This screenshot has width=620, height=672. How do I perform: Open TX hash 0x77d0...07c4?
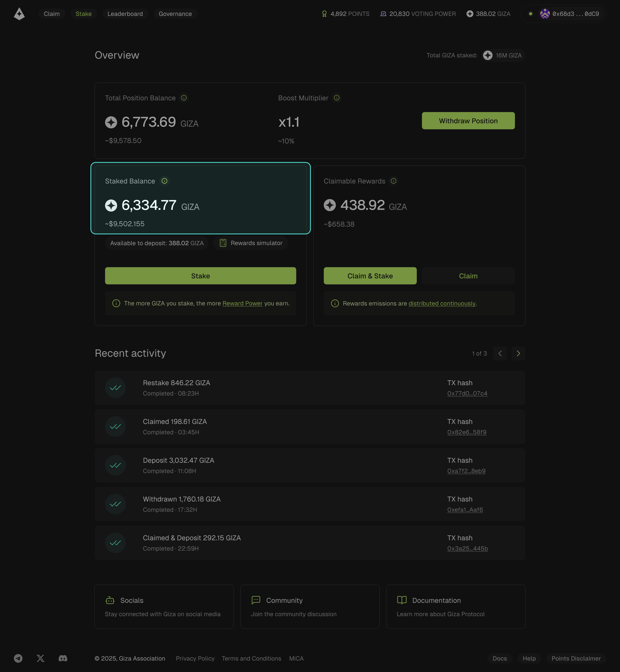click(467, 393)
